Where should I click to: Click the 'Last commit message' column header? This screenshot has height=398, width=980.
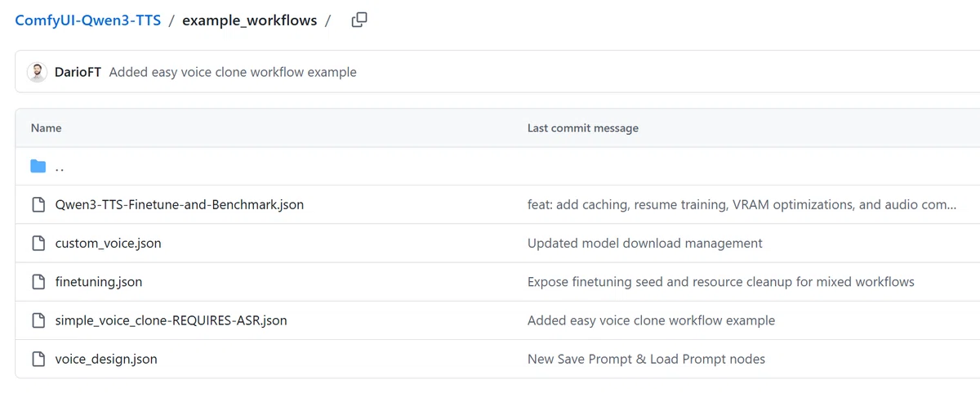[583, 128]
